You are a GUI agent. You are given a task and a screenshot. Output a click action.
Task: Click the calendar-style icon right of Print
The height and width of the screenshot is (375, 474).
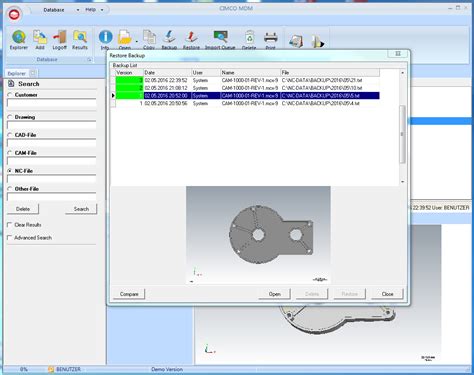point(296,41)
